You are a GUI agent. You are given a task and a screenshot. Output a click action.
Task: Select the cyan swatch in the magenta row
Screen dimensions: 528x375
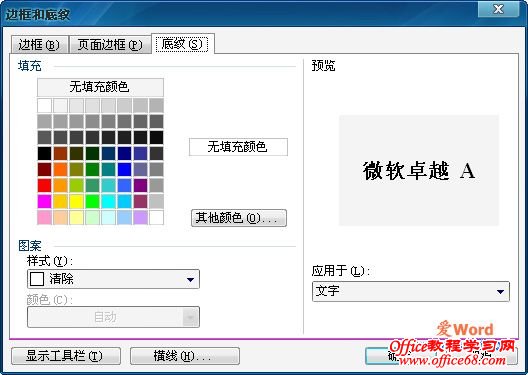tap(108, 201)
